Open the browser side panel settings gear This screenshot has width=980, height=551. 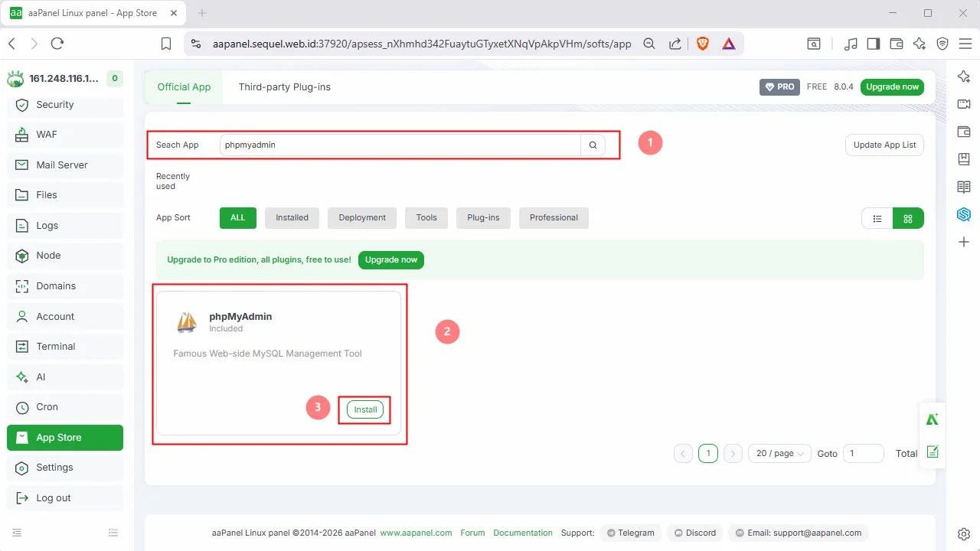click(x=964, y=533)
